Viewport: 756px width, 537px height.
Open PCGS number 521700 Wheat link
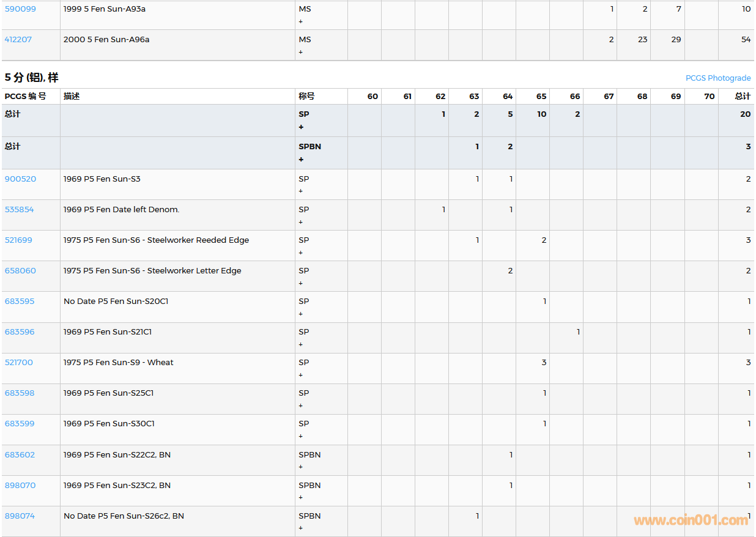18,363
